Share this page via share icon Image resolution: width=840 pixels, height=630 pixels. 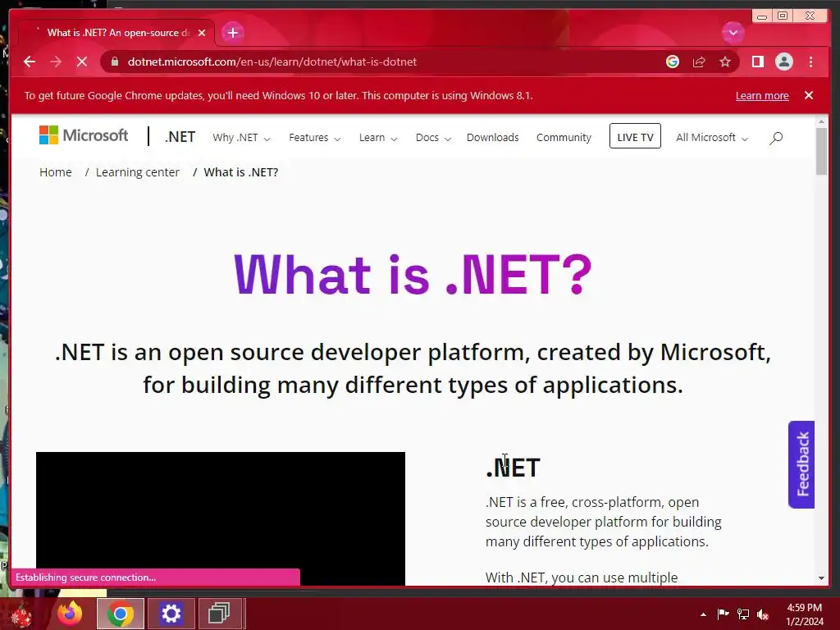click(699, 62)
